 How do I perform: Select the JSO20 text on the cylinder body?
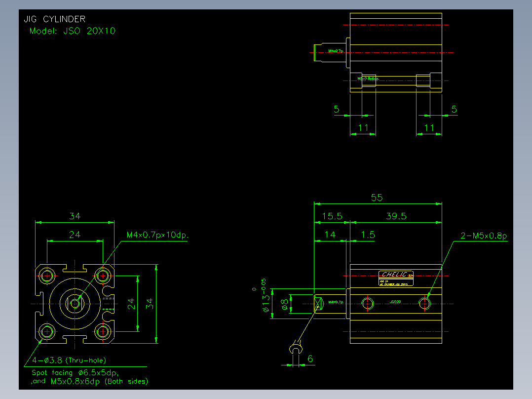pos(395,302)
